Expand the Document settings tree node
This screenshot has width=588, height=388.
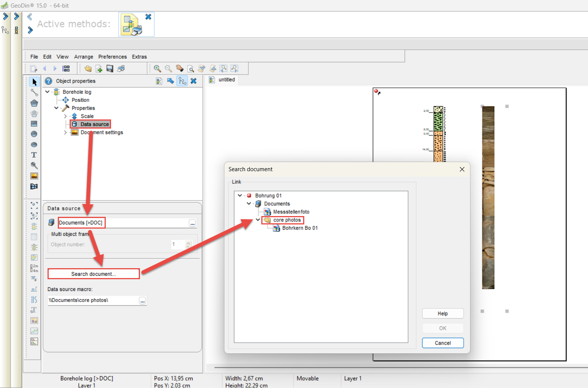click(65, 132)
